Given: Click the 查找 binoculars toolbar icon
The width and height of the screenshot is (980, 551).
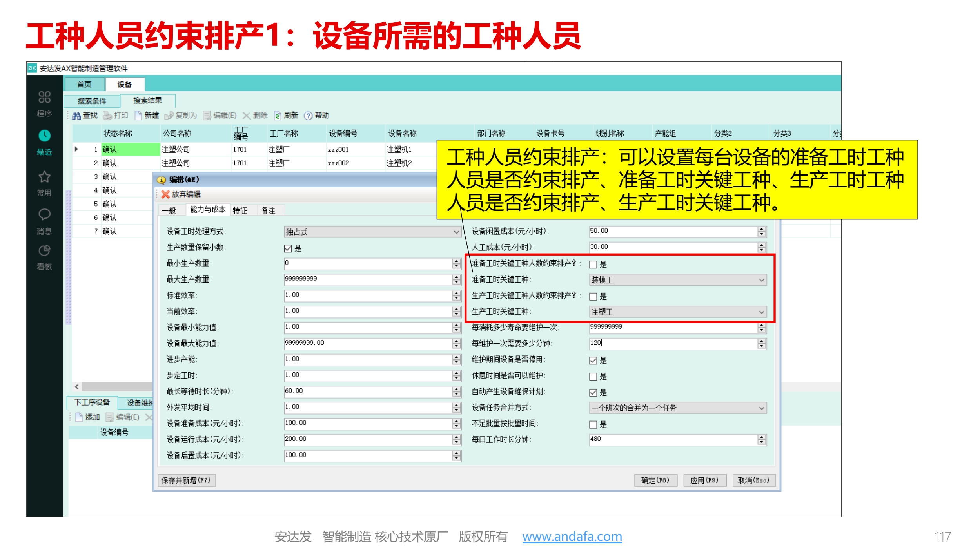Looking at the screenshot, I should (77, 116).
